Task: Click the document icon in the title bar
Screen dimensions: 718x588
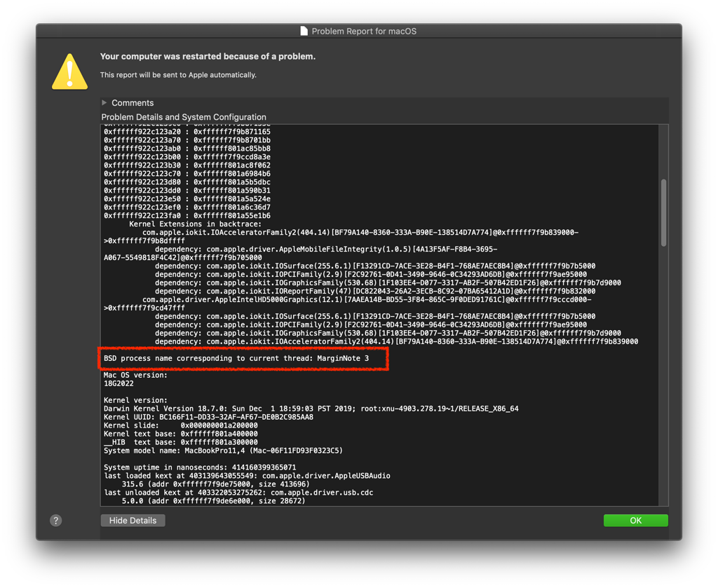Action: tap(303, 30)
